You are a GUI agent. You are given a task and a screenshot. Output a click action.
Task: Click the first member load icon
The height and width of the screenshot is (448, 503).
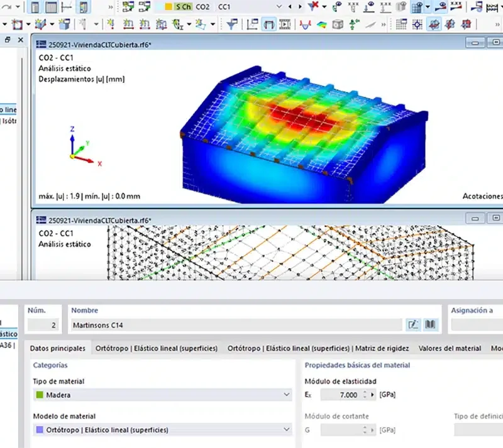point(128,25)
